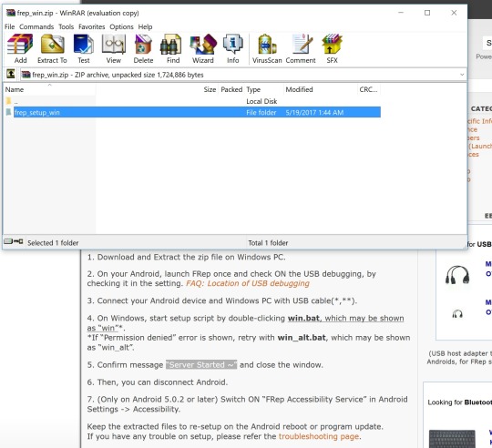Image resolution: width=492 pixels, height=448 pixels.
Task: Click 'Selected 1 folder' status text
Action: pos(53,242)
